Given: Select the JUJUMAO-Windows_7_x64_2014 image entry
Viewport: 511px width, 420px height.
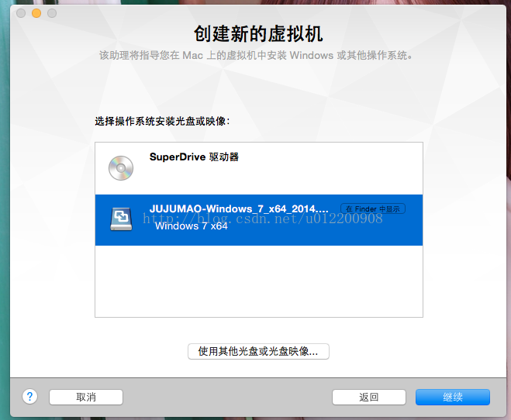Looking at the screenshot, I should 259,220.
